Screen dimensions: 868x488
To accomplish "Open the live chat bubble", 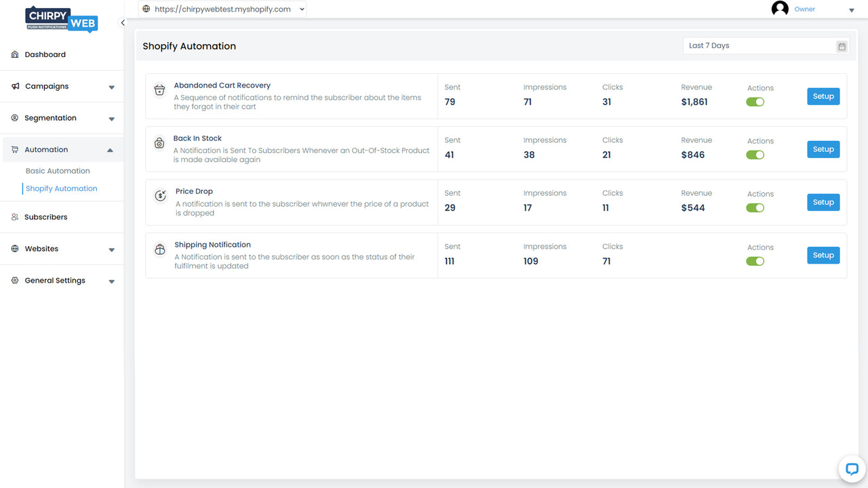I will 851,469.
